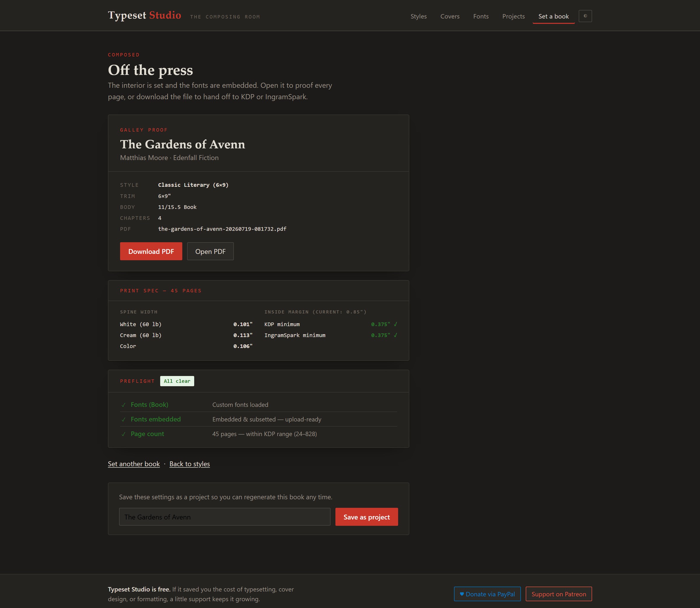Click the Fonts (Book) preflight label

(150, 405)
